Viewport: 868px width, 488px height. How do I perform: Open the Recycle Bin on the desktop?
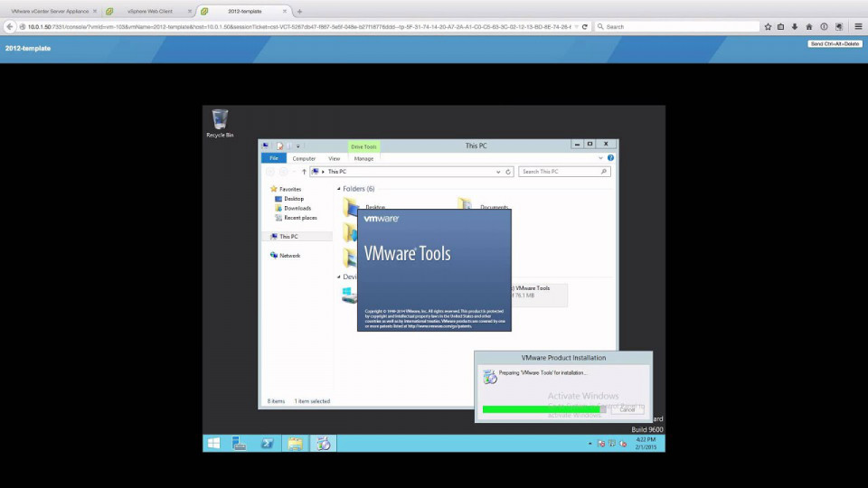pyautogui.click(x=220, y=124)
